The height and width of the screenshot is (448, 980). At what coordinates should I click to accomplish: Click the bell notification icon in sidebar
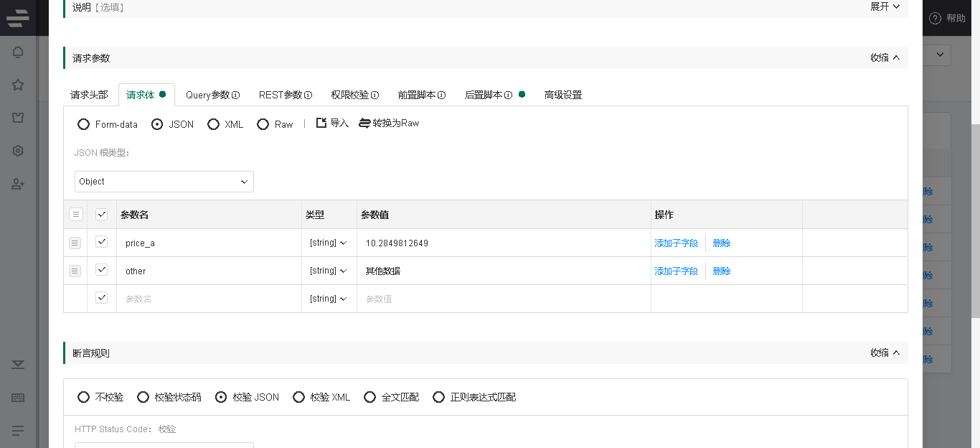point(18,52)
